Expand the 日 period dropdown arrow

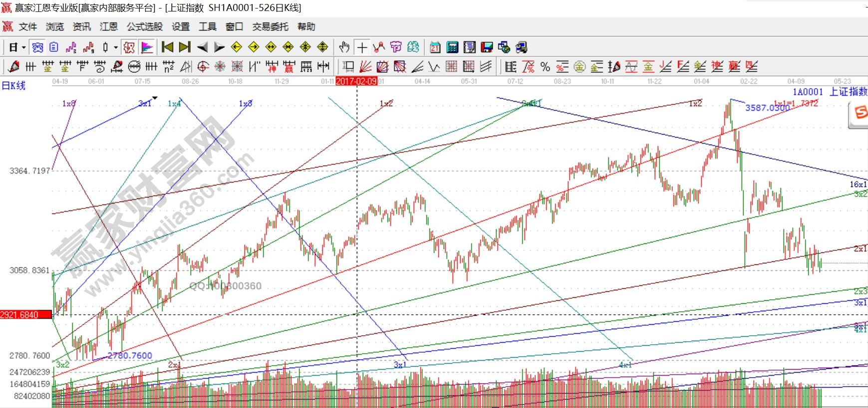click(23, 47)
